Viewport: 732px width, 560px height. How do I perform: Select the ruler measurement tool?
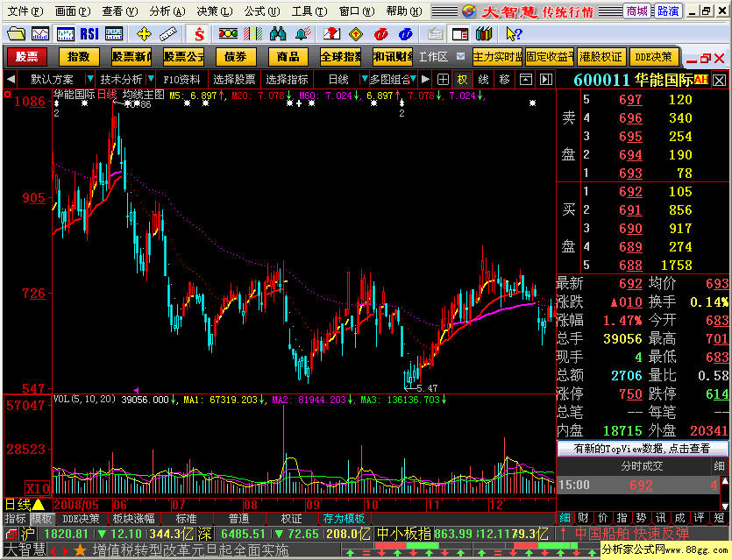click(168, 33)
